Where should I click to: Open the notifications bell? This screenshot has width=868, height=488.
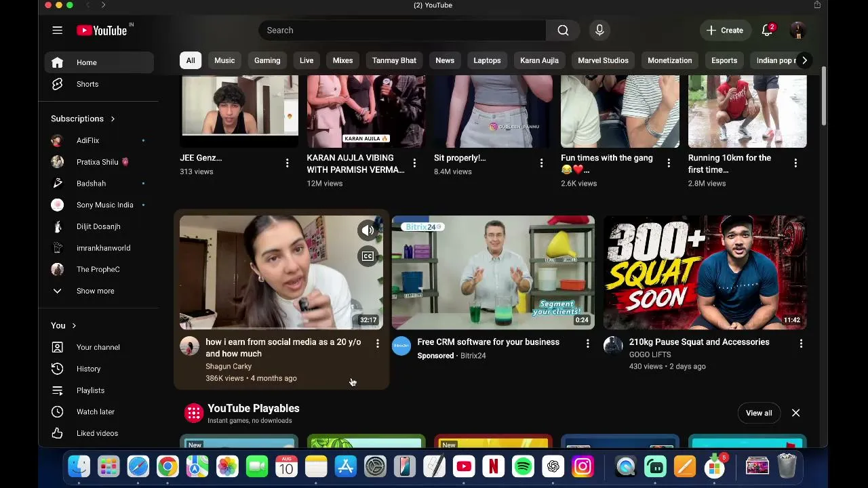click(x=768, y=30)
